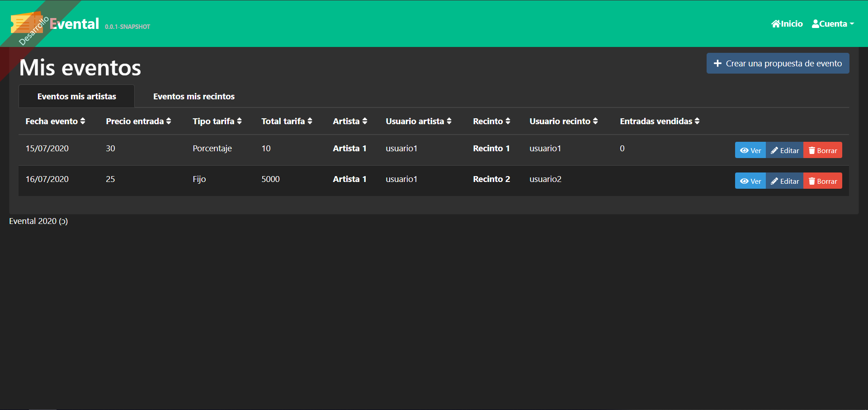Edit the 15/07/2020 event
Screen dimensions: 868x410
pos(785,150)
